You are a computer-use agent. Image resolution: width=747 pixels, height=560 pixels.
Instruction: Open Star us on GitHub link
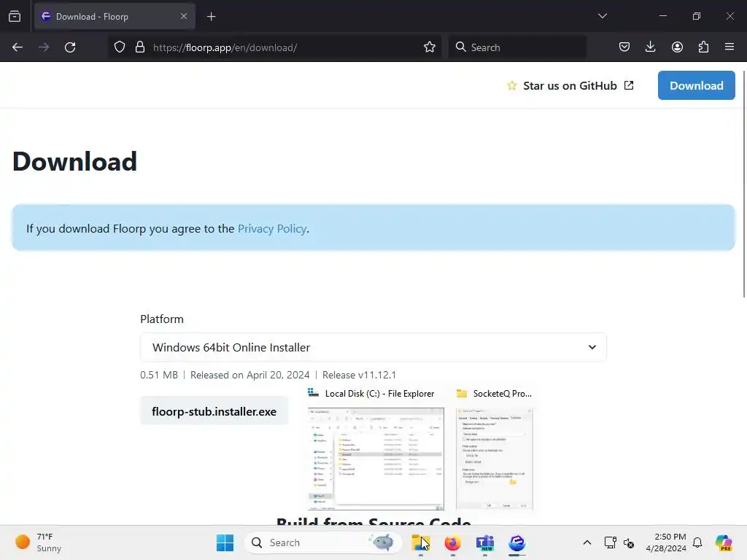[570, 86]
